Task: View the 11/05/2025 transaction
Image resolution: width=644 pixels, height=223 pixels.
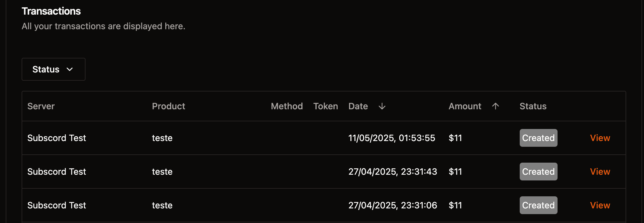Action: click(x=600, y=138)
